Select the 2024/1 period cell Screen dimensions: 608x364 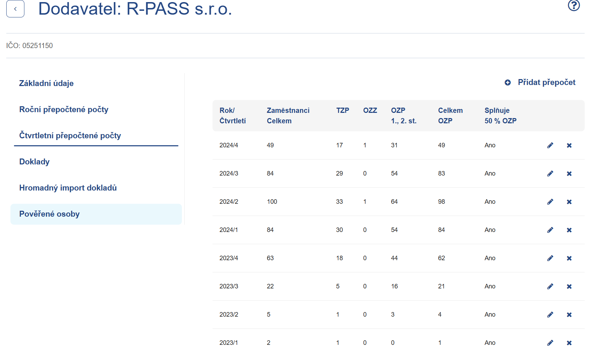click(x=229, y=230)
